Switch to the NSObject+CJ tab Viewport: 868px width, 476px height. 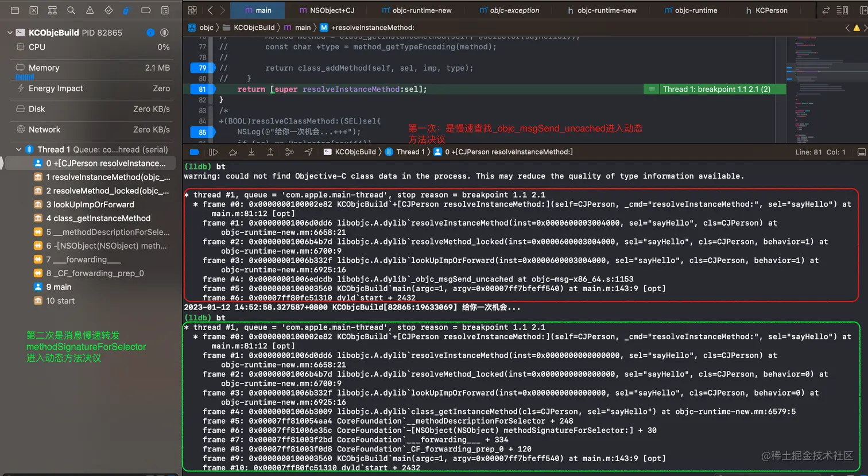[x=327, y=10]
